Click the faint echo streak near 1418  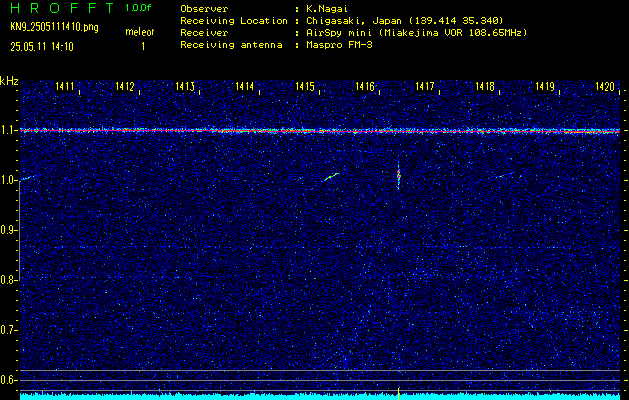pos(506,175)
